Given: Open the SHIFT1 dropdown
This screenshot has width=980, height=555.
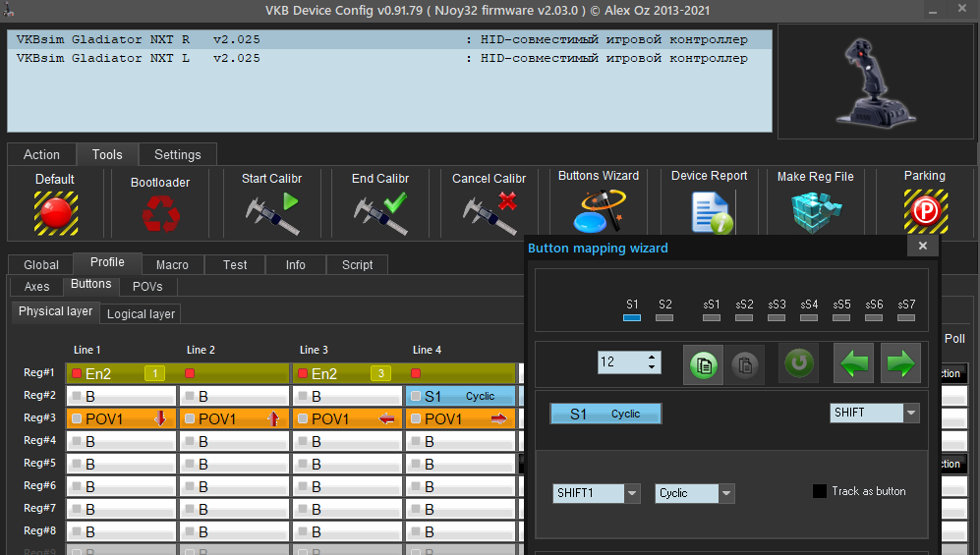Looking at the screenshot, I should 632,493.
